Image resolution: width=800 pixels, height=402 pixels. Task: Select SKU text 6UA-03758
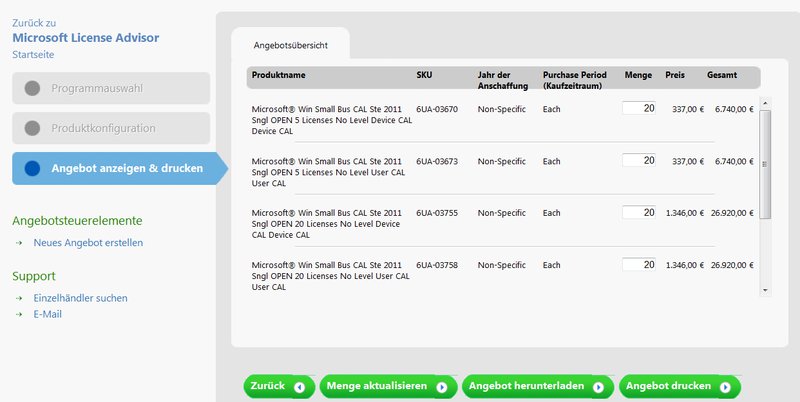point(437,265)
